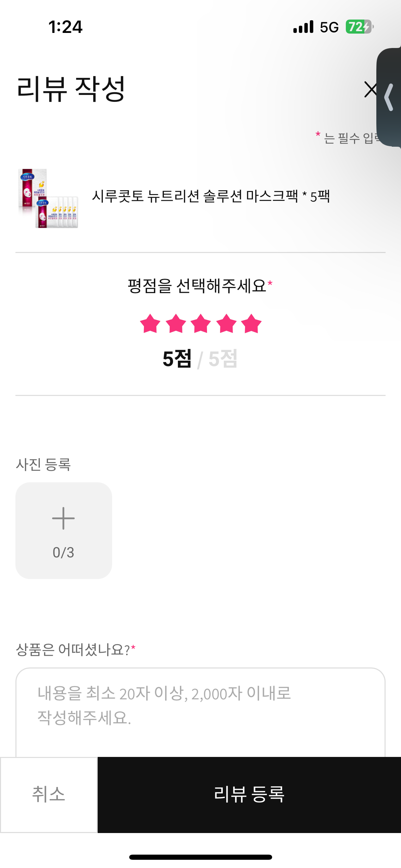401x868 pixels.
Task: Tap the 리뷰 작성 page title
Action: click(71, 89)
